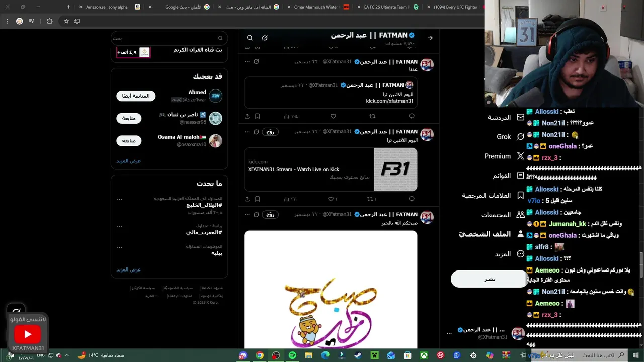644x362 pixels.
Task: Follow Osama Al-maloh @osaxxma10
Action: [129, 141]
